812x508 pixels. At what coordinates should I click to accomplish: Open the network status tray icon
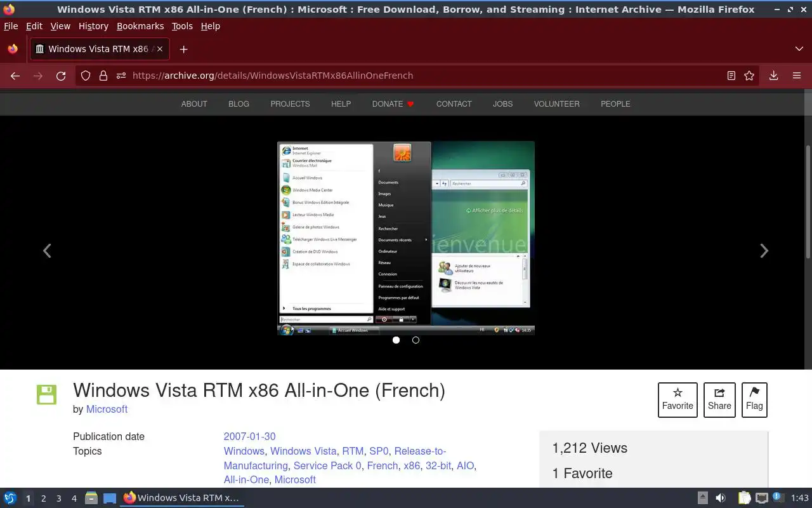(761, 498)
